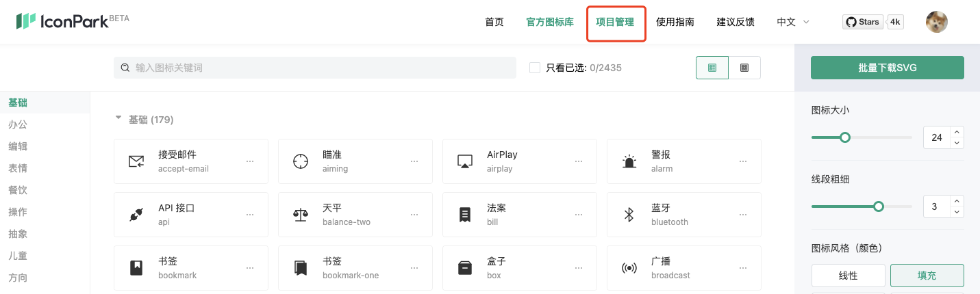This screenshot has height=294, width=980.
Task: Click the broadcast signal icon
Action: (x=629, y=268)
